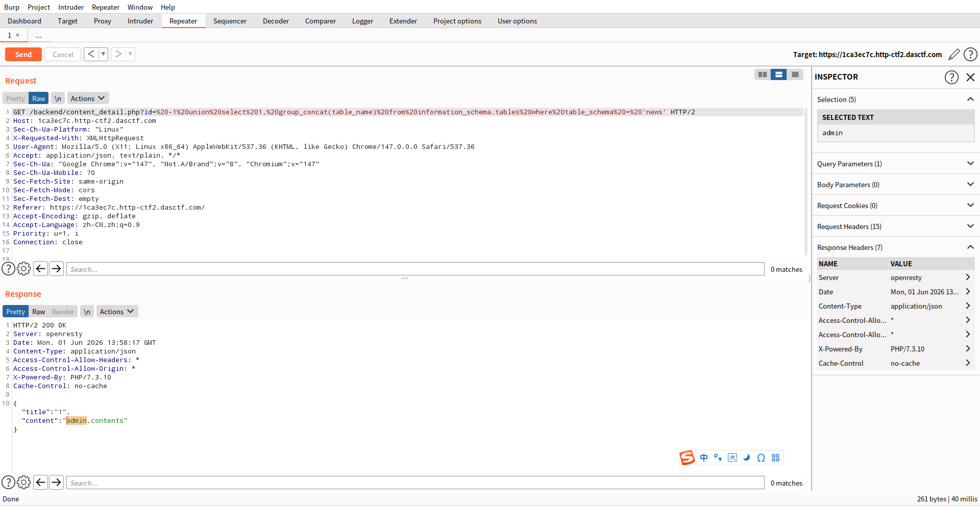Open response search settings gear
980x506 pixels.
(x=24, y=483)
